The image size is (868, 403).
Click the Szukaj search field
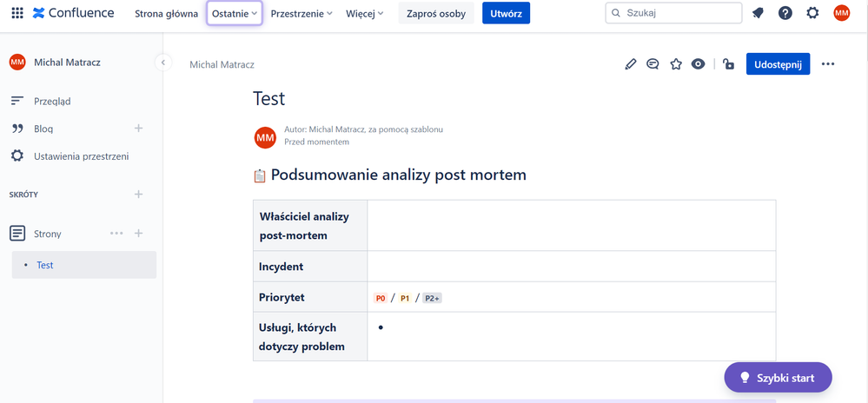coord(673,13)
